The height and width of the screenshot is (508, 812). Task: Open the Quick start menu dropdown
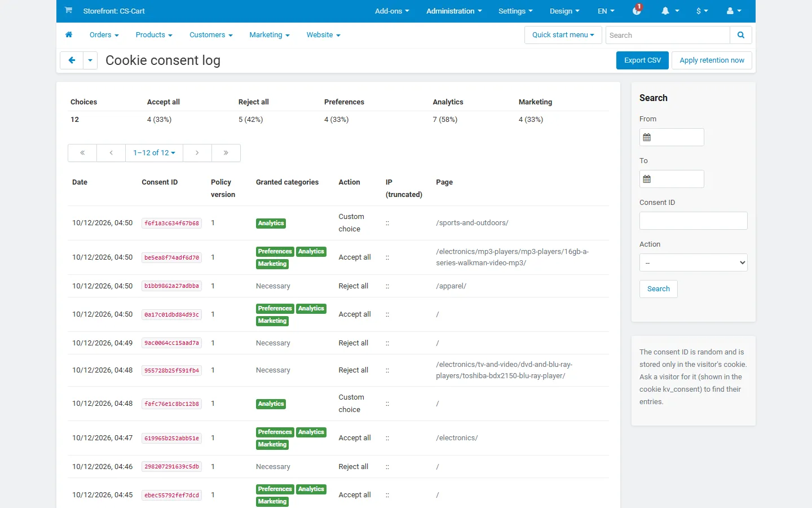point(563,35)
